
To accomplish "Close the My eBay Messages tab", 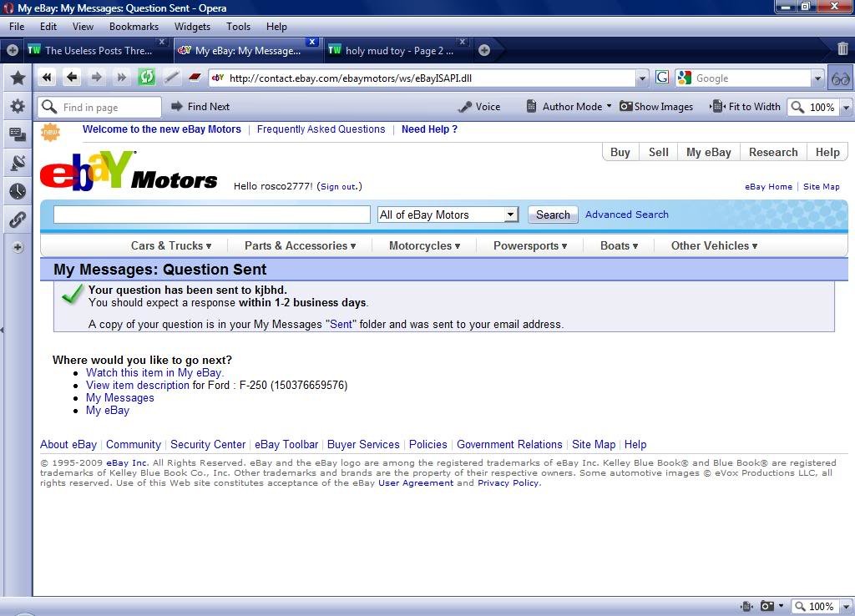I will 312,42.
